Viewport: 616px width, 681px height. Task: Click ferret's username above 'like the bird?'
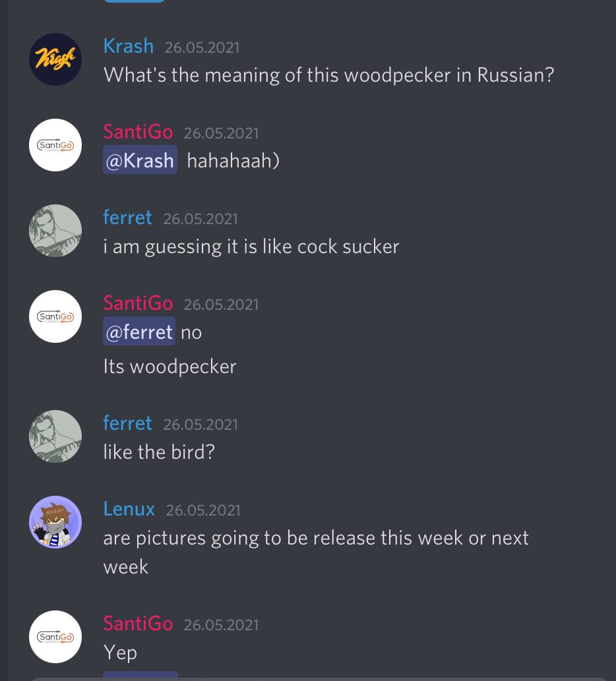[x=128, y=423]
